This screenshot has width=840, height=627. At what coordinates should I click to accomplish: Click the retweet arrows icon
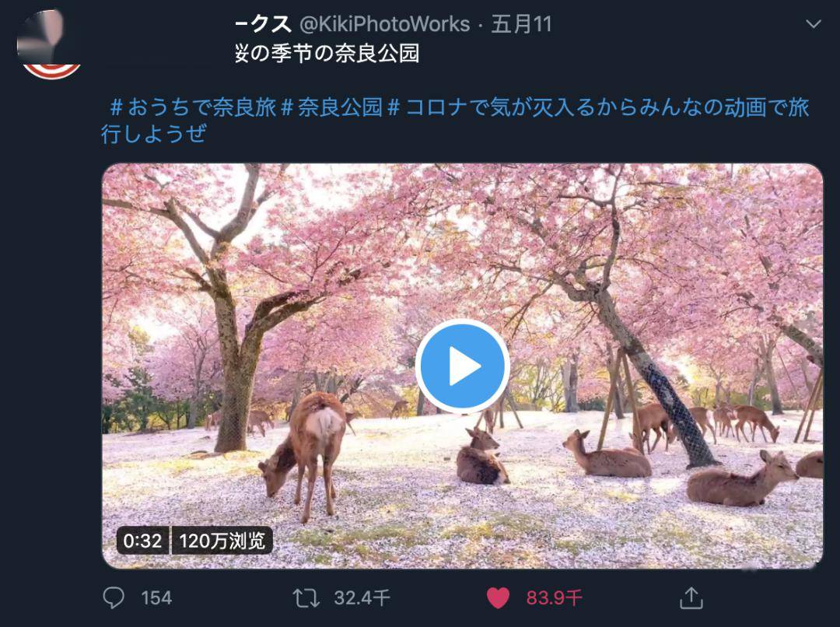[x=306, y=598]
